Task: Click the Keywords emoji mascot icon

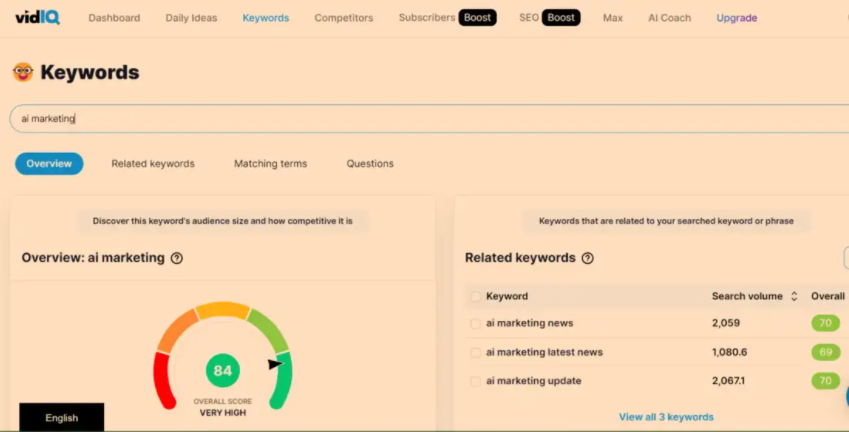Action: click(22, 72)
